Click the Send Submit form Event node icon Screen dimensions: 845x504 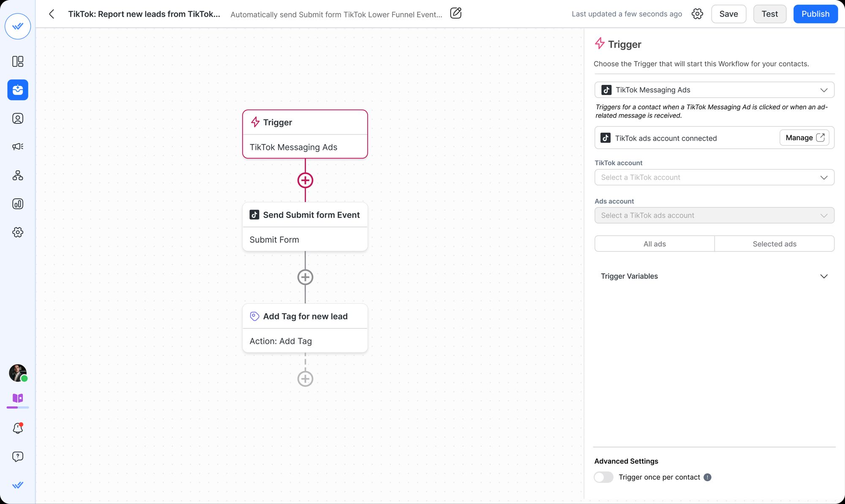[x=254, y=214]
